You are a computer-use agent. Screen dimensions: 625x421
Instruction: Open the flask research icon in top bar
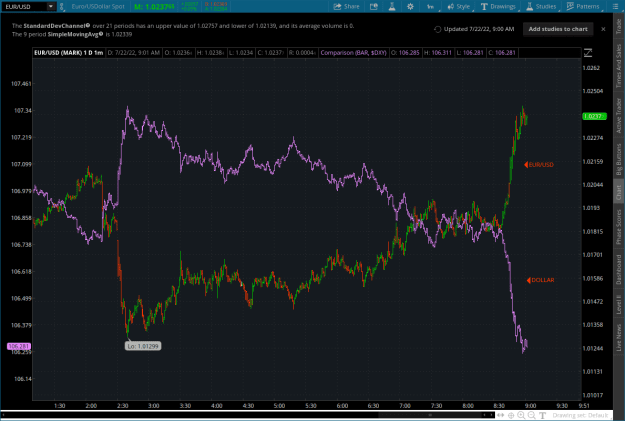(392, 6)
